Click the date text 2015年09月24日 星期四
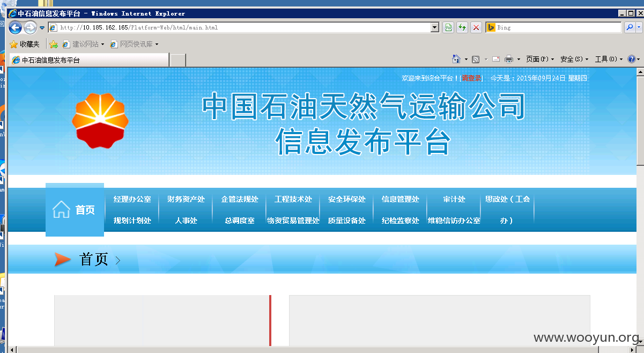 [552, 78]
